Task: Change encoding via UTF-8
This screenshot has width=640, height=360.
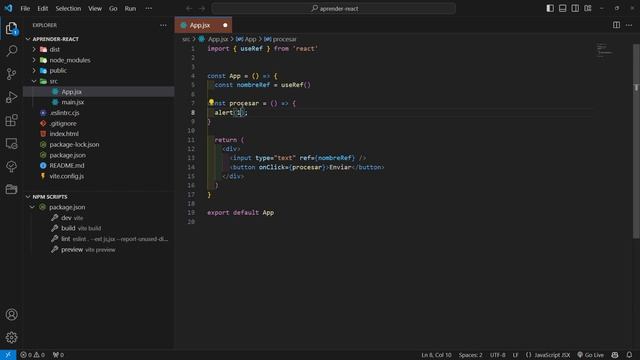Action: click(498, 355)
